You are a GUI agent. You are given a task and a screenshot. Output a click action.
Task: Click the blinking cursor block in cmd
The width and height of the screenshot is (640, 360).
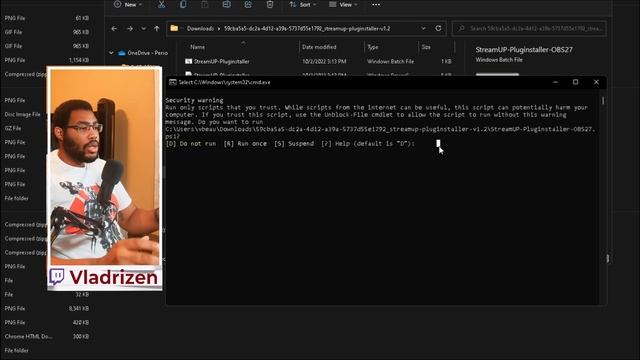click(438, 143)
